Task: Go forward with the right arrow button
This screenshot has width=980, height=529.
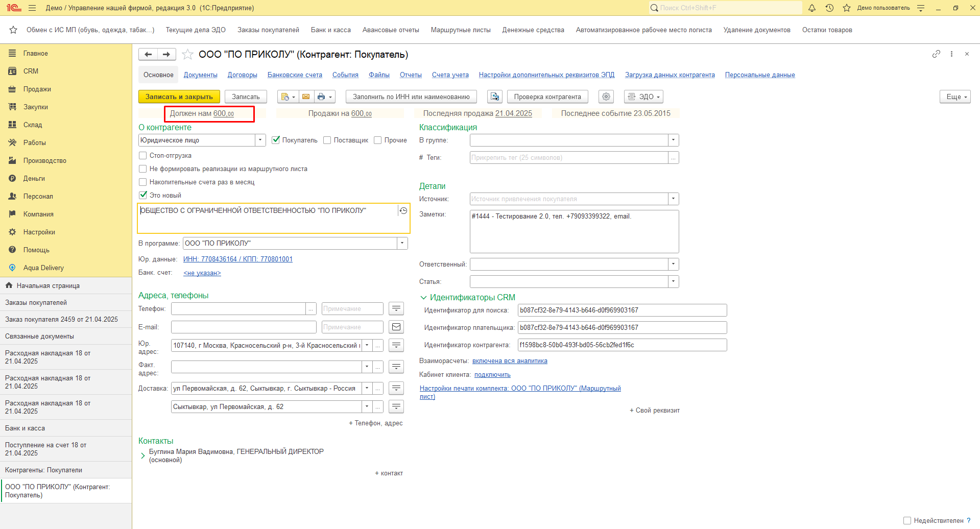Action: (166, 54)
